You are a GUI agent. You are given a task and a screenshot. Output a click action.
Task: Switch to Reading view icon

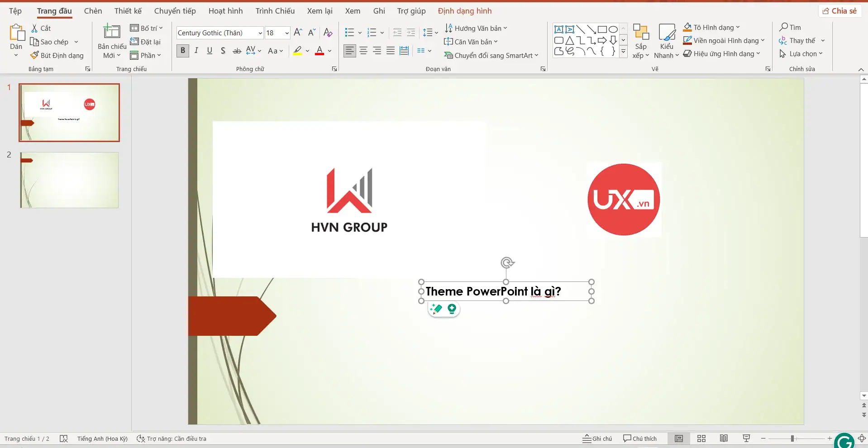click(724, 438)
